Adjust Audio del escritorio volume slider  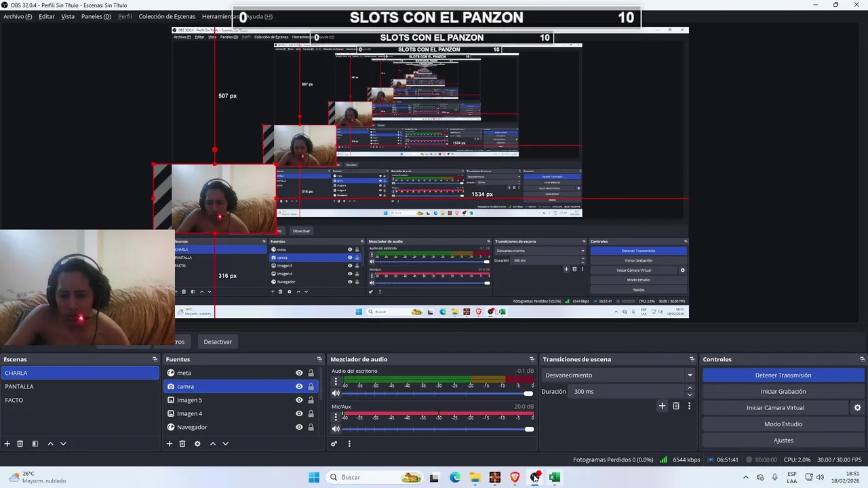(x=438, y=393)
